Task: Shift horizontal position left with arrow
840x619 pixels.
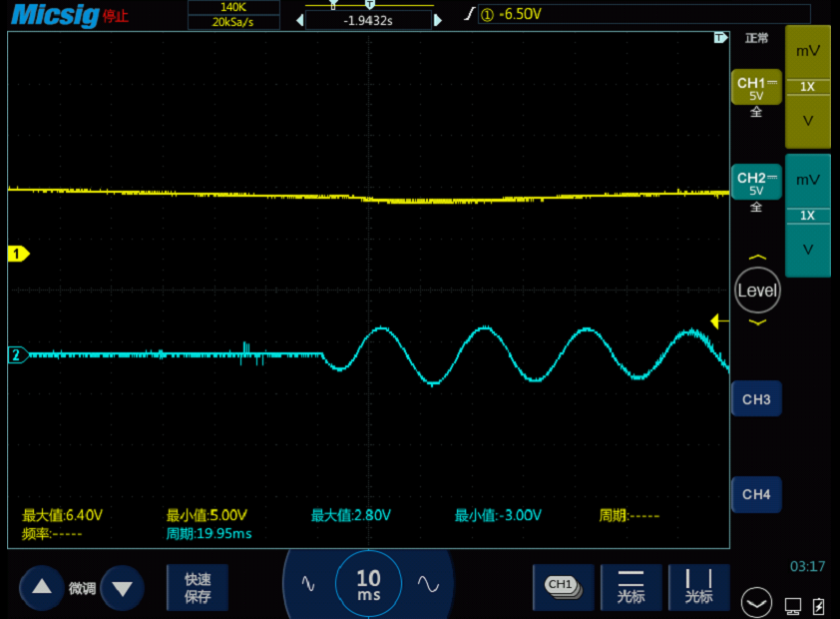Action: pyautogui.click(x=300, y=20)
